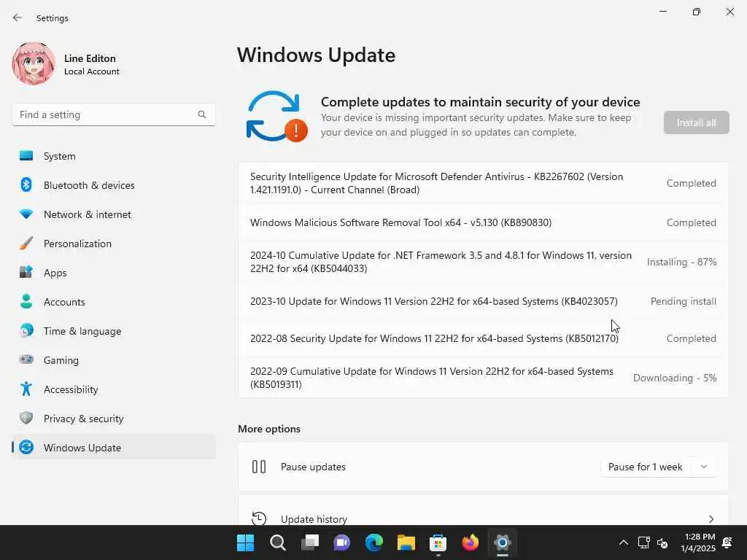The height and width of the screenshot is (560, 747).
Task: Click the person icon for Accounts
Action: click(x=26, y=301)
